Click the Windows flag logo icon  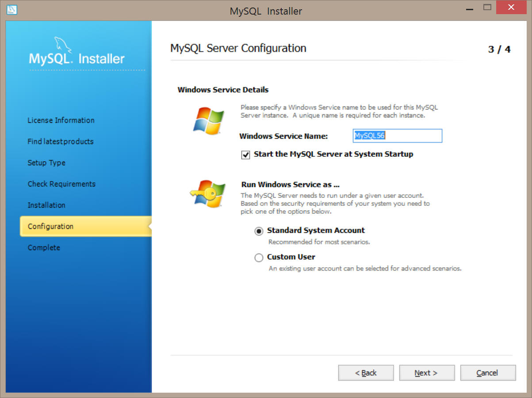click(209, 121)
